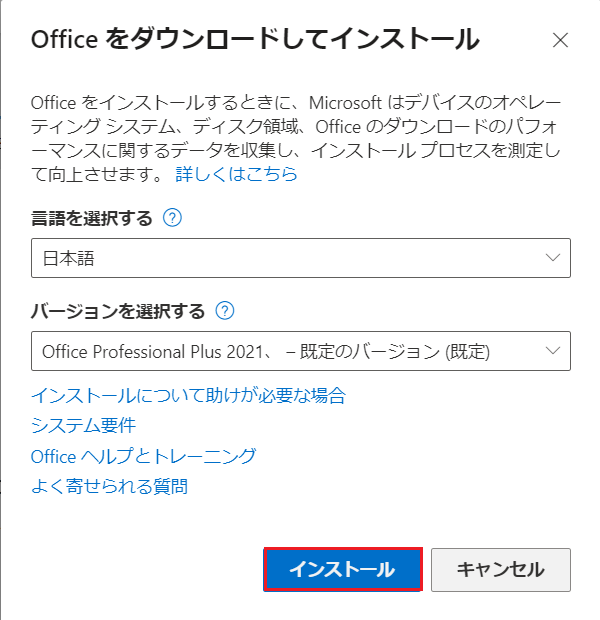Click the help icon beside 言語を選択する
The width and height of the screenshot is (600, 620).
click(172, 219)
